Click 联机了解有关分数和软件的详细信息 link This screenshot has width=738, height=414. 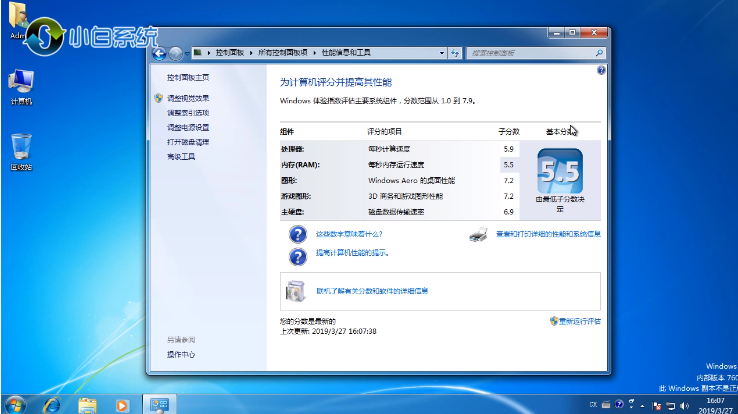tap(372, 291)
